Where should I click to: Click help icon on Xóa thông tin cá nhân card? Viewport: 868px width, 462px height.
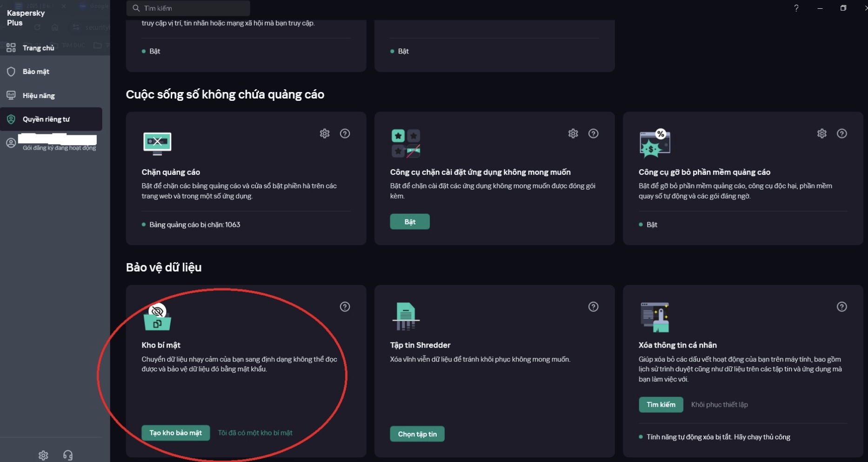[842, 307]
